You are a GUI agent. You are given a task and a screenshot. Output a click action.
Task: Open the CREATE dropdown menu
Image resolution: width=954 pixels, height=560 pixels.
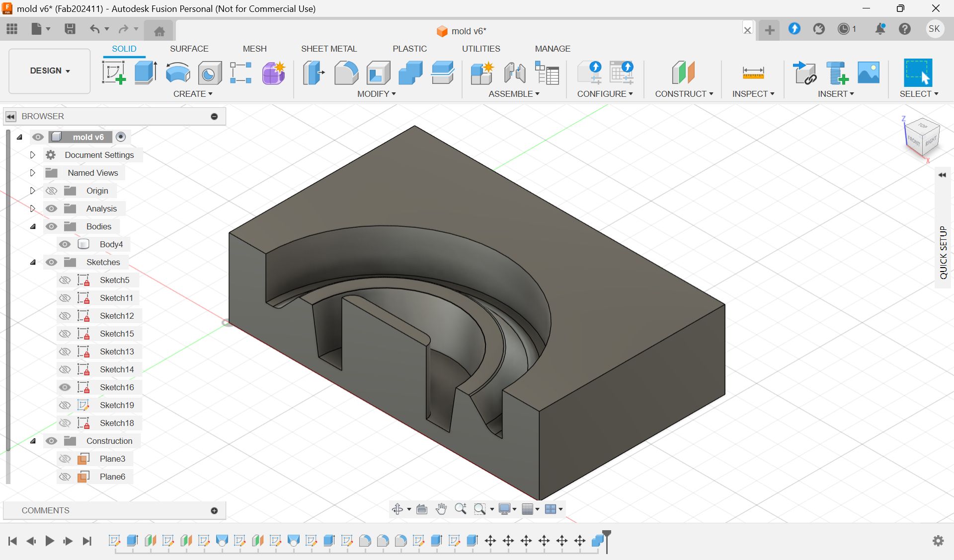pyautogui.click(x=193, y=94)
